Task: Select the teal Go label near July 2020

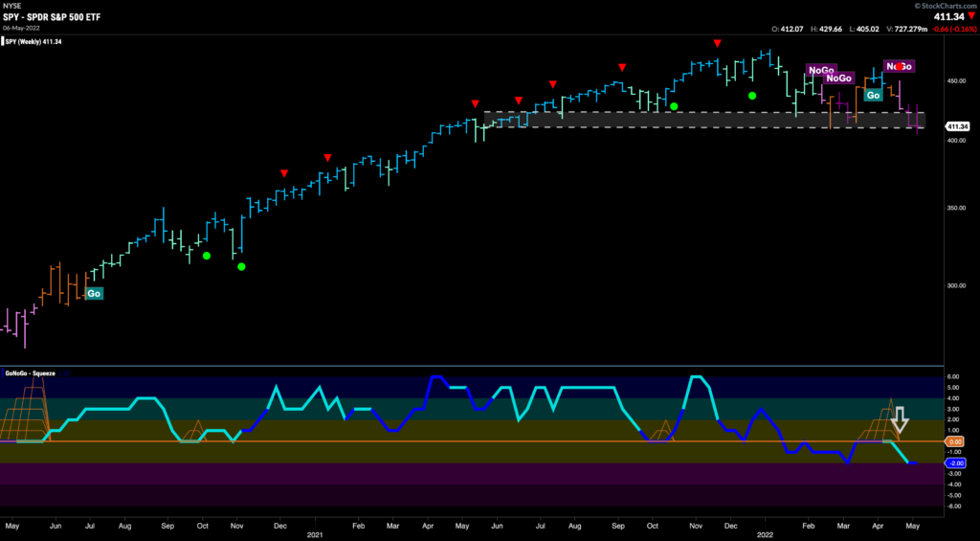Action: [94, 293]
